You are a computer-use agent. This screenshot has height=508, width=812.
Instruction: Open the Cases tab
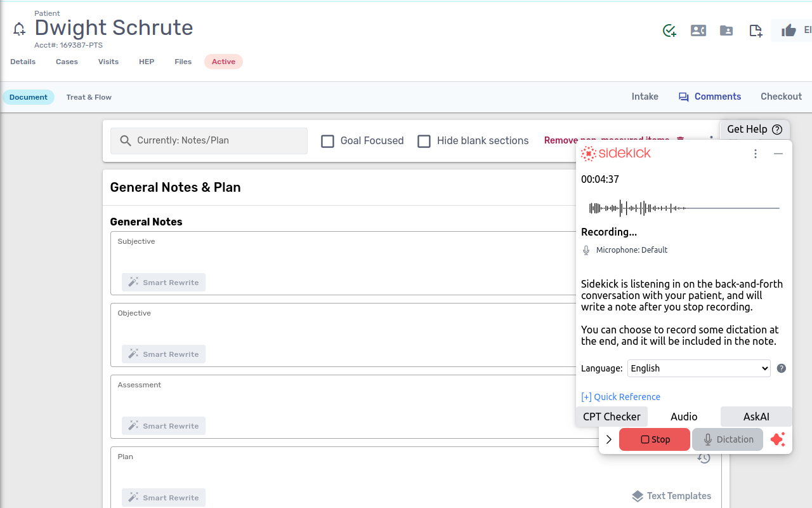(x=67, y=62)
